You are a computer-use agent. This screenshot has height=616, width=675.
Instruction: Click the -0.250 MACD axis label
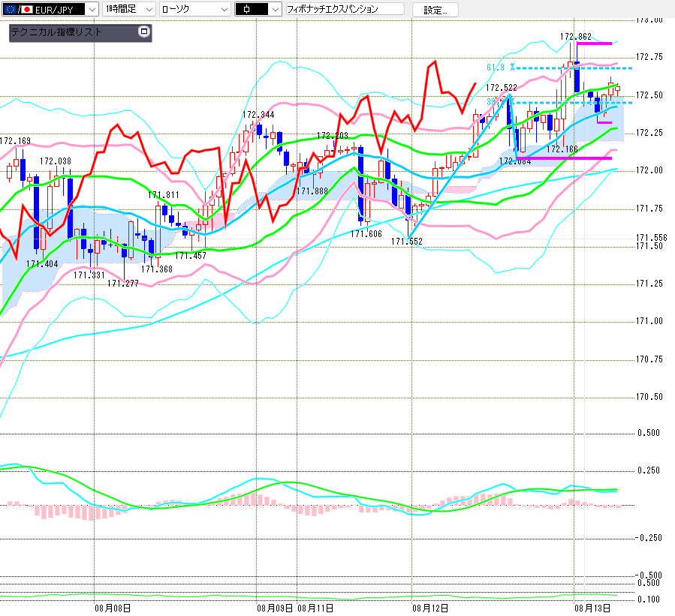pyautogui.click(x=649, y=538)
